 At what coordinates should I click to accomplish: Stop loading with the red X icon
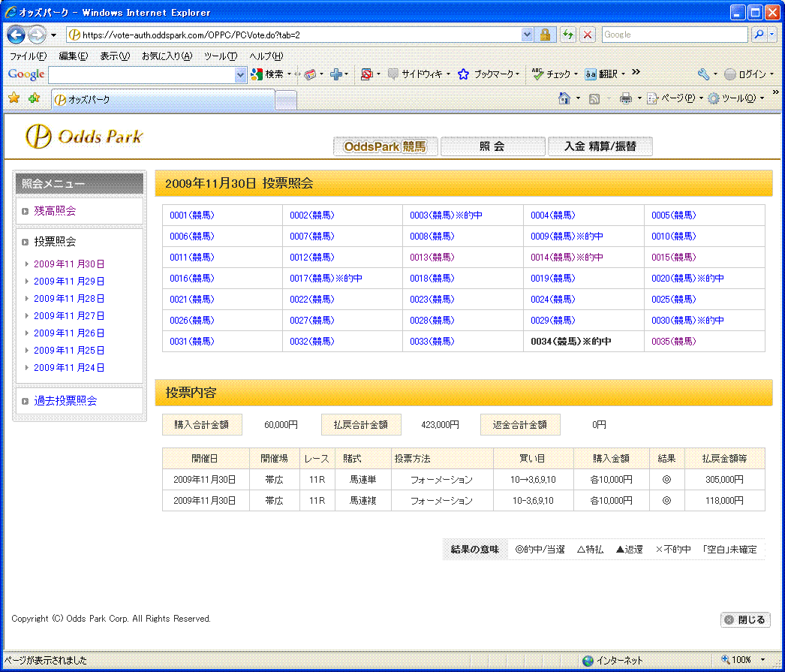[x=588, y=35]
